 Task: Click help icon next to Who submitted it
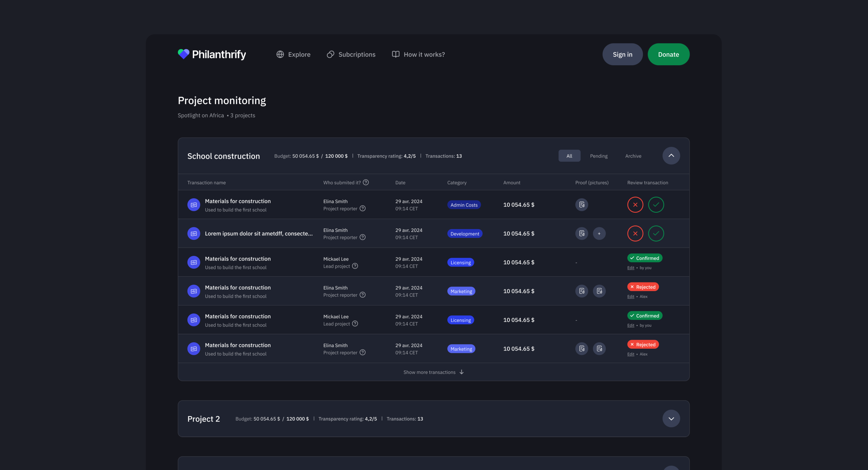click(366, 182)
